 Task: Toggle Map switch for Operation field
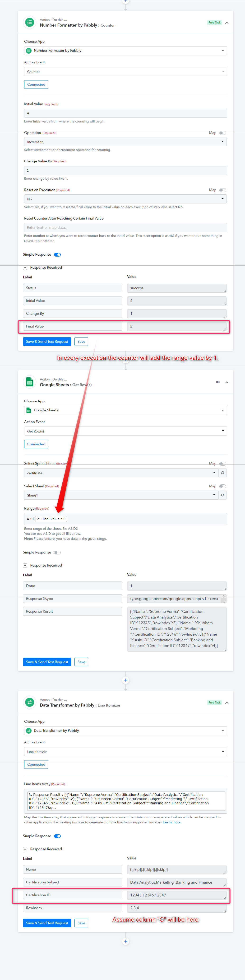point(222,133)
